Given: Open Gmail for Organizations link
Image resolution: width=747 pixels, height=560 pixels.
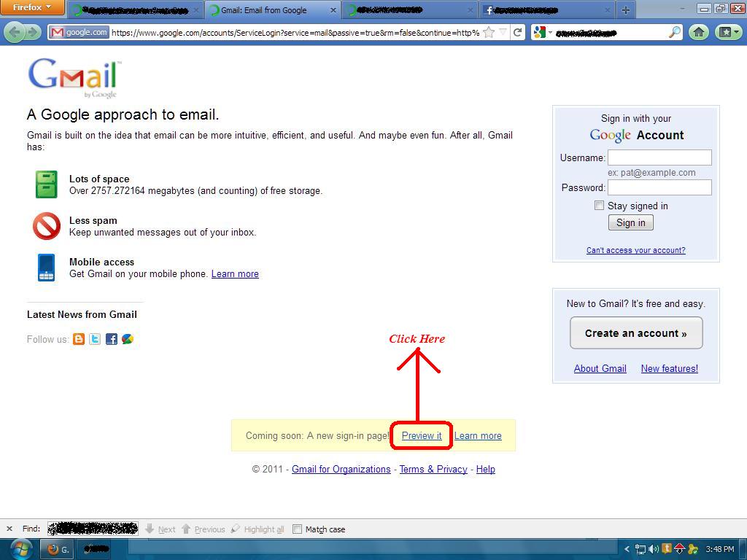Looking at the screenshot, I should coord(341,469).
